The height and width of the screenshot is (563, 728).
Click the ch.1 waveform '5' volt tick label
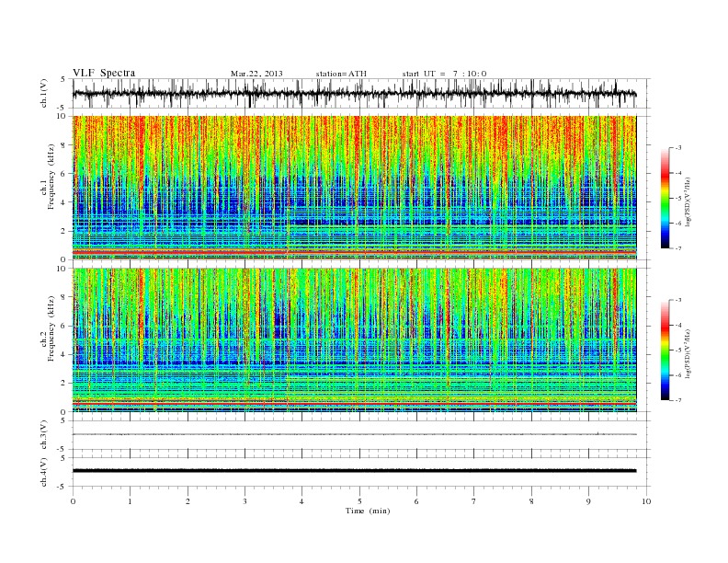[63, 79]
